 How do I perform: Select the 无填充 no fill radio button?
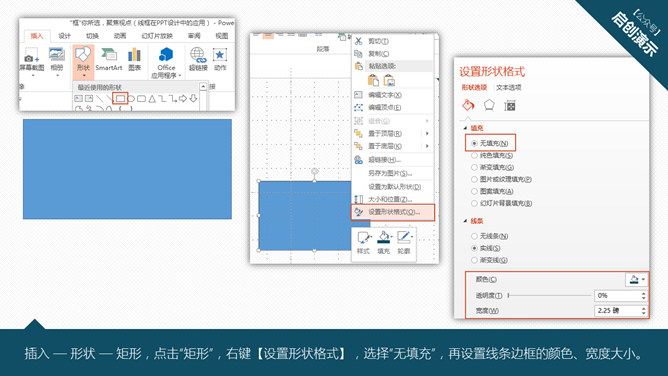pyautogui.click(x=474, y=144)
